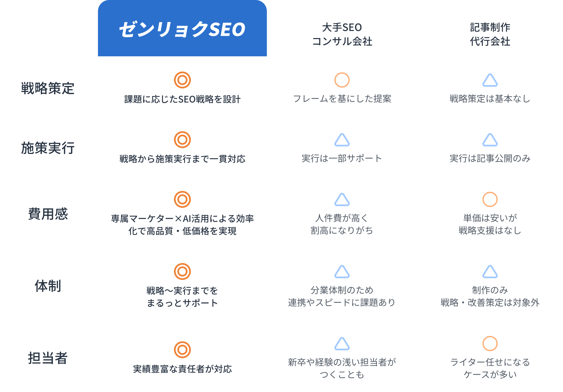Click the text 課題に応じたSEO戦略を設計
The width and height of the screenshot is (563, 392).
[x=182, y=99]
